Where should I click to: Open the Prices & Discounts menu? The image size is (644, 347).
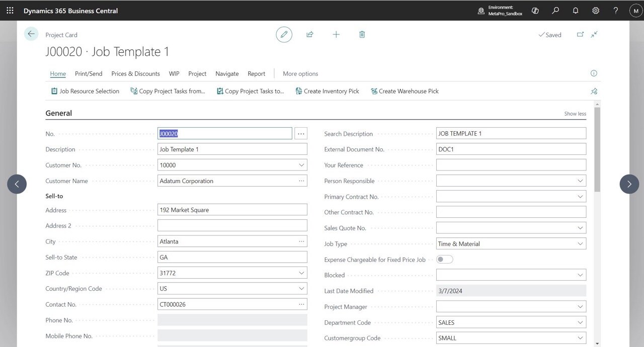(x=135, y=73)
